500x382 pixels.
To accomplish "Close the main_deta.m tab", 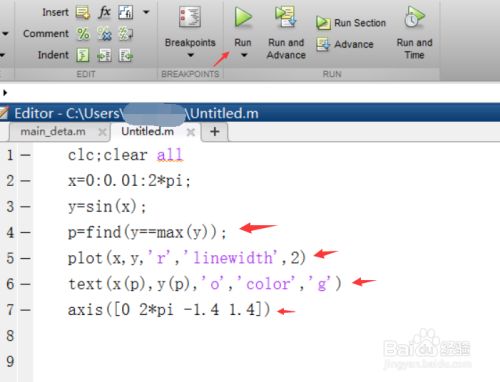I will point(103,132).
